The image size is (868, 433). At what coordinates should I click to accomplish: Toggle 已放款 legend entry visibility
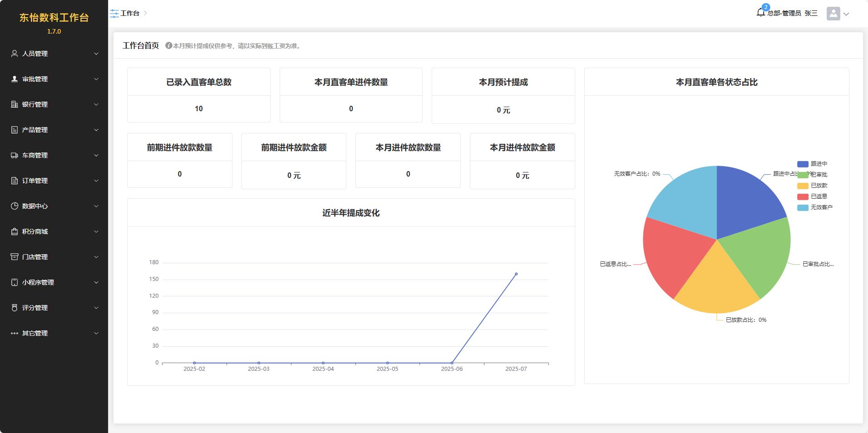coord(812,186)
